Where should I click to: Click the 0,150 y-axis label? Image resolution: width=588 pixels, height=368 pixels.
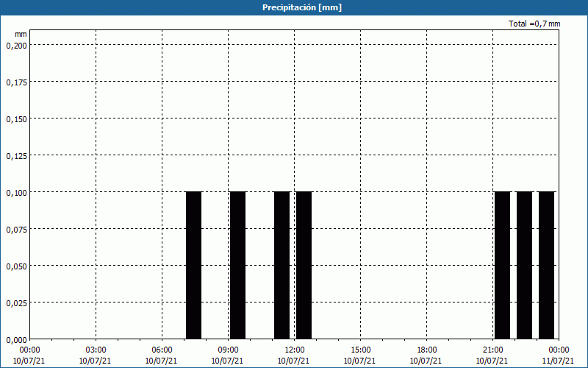pos(16,119)
